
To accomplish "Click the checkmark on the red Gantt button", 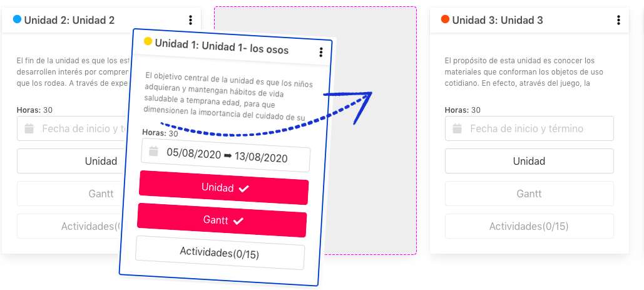I will pyautogui.click(x=238, y=221).
